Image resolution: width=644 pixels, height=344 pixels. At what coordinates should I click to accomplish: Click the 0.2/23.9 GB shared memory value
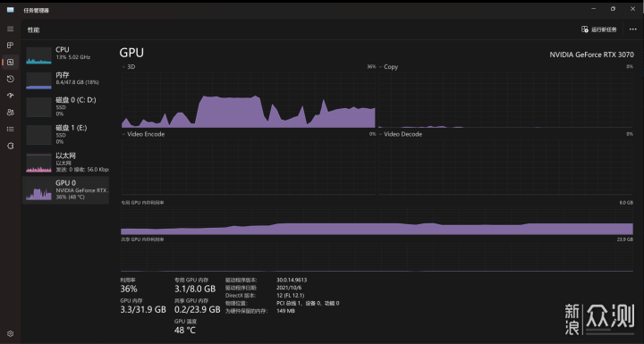pos(197,309)
